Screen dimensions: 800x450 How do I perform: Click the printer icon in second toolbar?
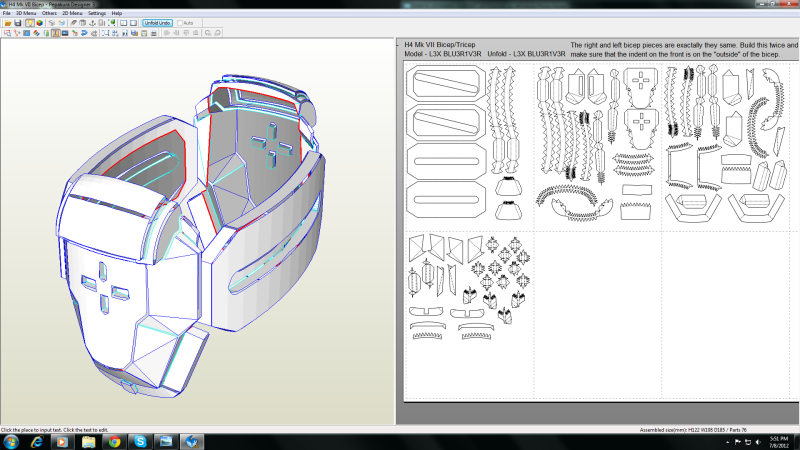click(154, 33)
